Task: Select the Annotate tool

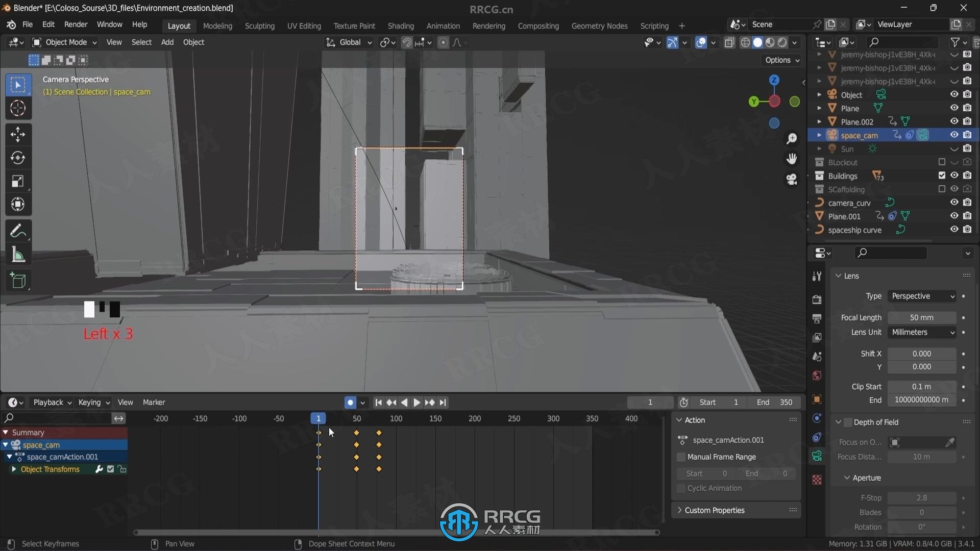Action: coord(18,231)
